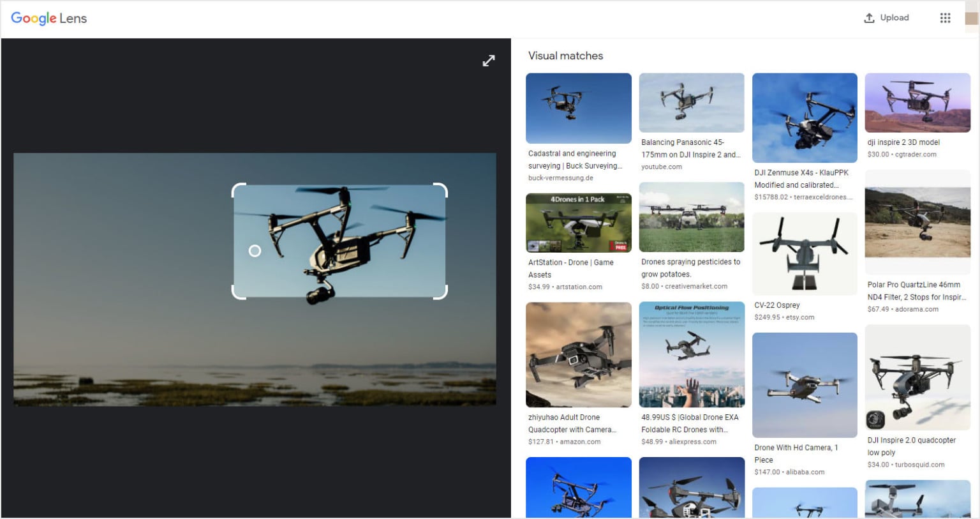Click the drones spraying pesticides thumbnail
Viewport: 980px width, 519px height.
691,216
